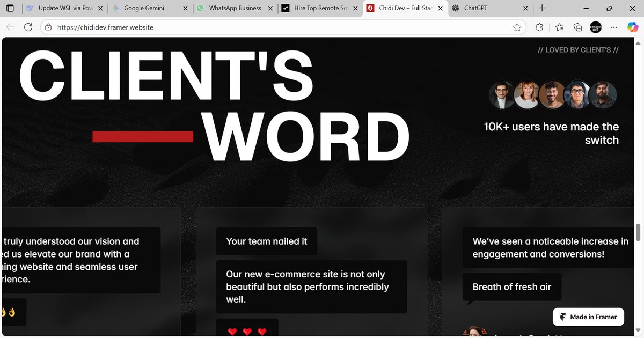
Task: Click the OK hand emoji bubble
Action: [13, 312]
